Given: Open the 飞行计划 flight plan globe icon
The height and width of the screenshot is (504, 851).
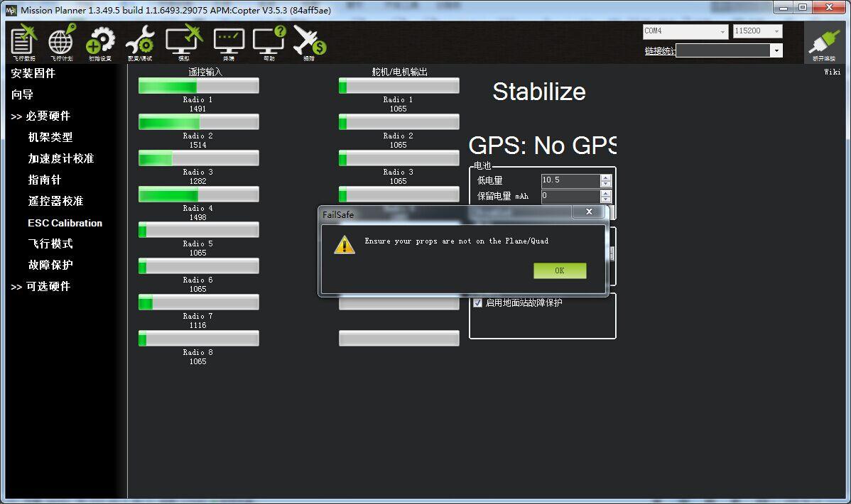Looking at the screenshot, I should point(61,43).
